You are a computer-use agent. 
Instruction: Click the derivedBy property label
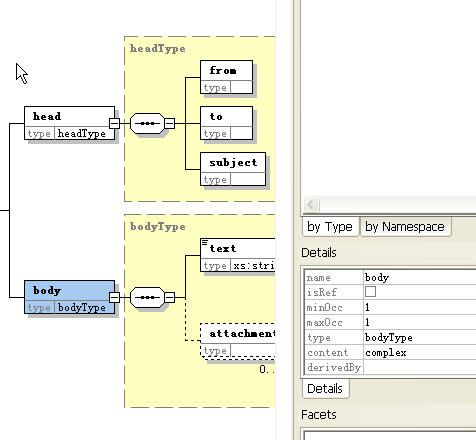(x=334, y=368)
